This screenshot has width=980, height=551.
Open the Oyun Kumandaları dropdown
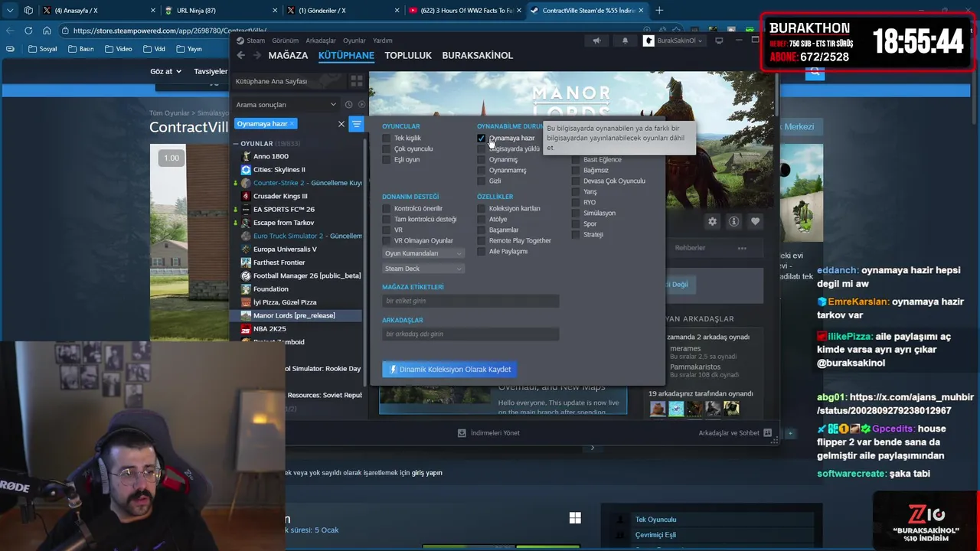pyautogui.click(x=423, y=253)
